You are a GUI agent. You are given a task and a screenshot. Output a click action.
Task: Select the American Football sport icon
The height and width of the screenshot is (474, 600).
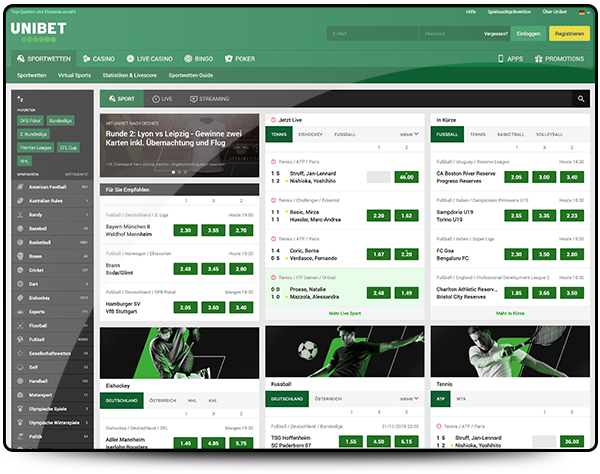click(x=20, y=187)
